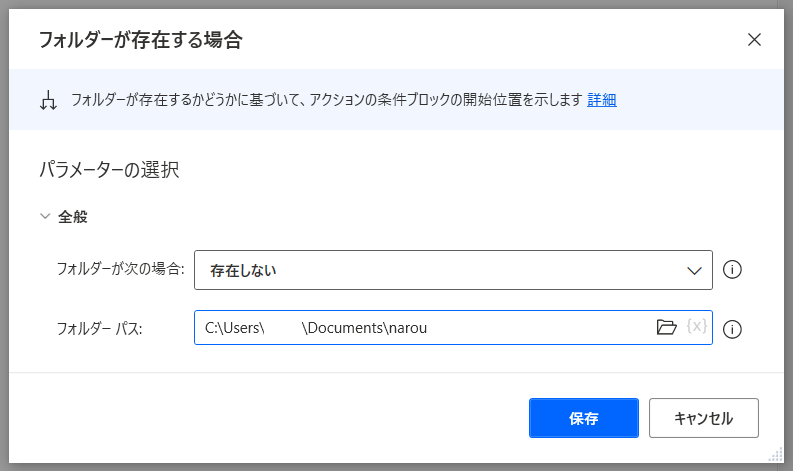Click the フォルダー パス label
Screen dimensions: 793x471
pyautogui.click(x=99, y=329)
